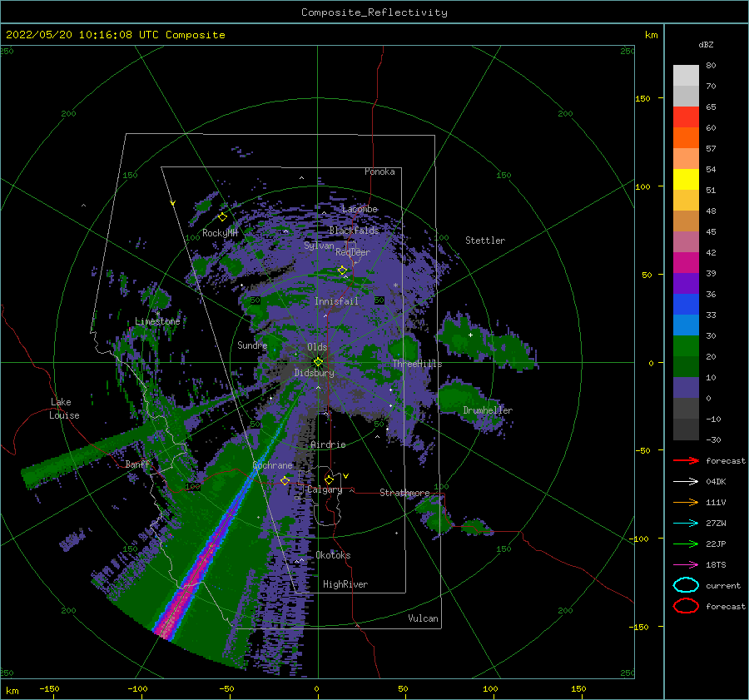Click the Didsbury city label
This screenshot has width=749, height=700.
(x=314, y=373)
